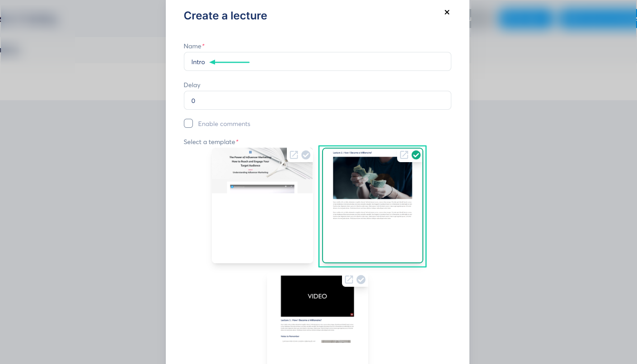Click the Delay input field
Screen dimensions: 637x364
click(x=317, y=100)
